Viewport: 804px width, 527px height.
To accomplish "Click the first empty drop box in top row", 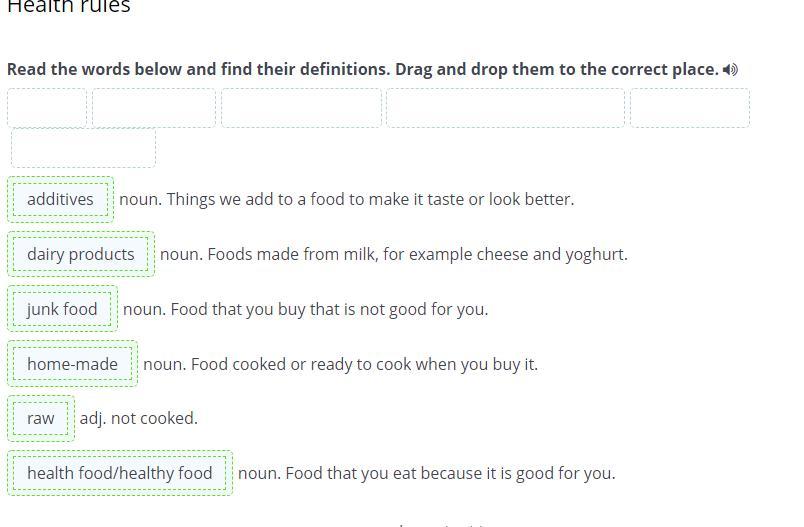I will pyautogui.click(x=47, y=108).
